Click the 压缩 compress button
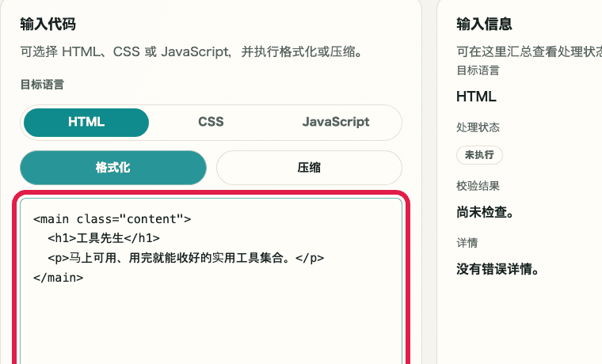602x364 pixels. 309,168
